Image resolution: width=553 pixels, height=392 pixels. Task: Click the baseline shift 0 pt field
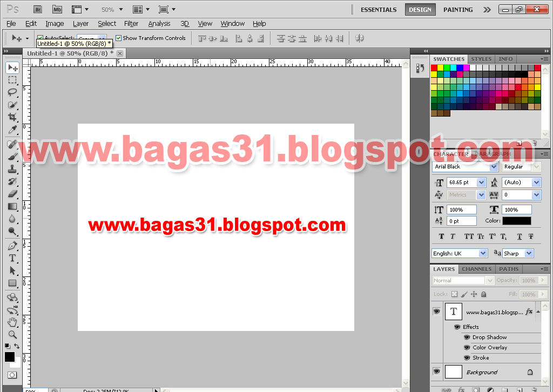click(462, 221)
